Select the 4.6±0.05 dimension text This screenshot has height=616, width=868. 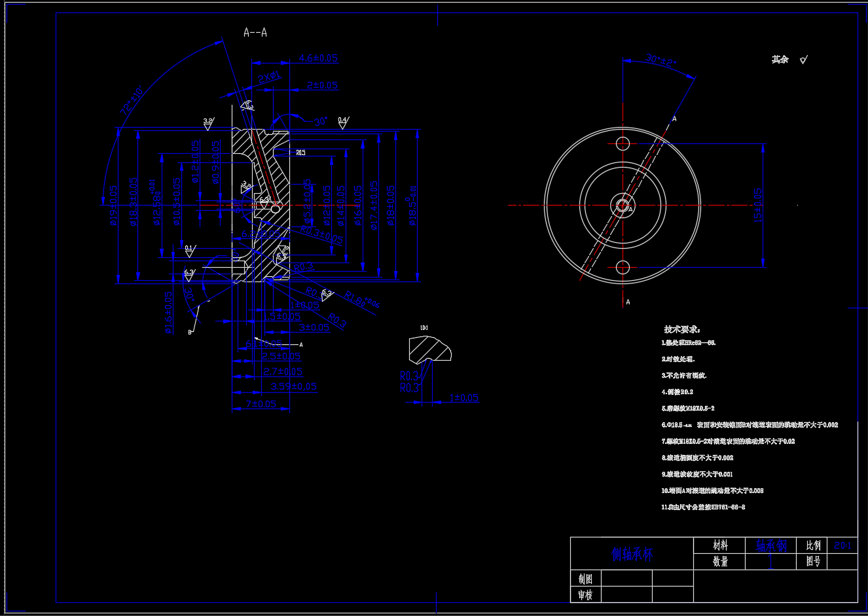(318, 58)
